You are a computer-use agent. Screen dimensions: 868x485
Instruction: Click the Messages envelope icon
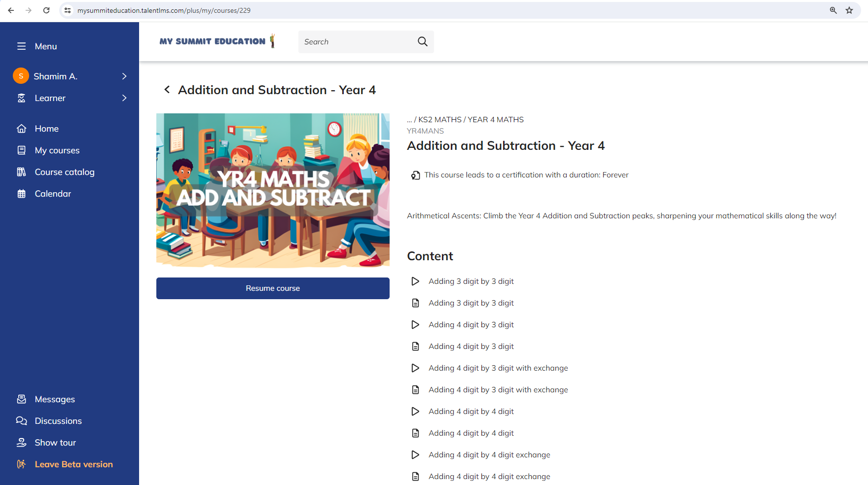[x=21, y=399]
